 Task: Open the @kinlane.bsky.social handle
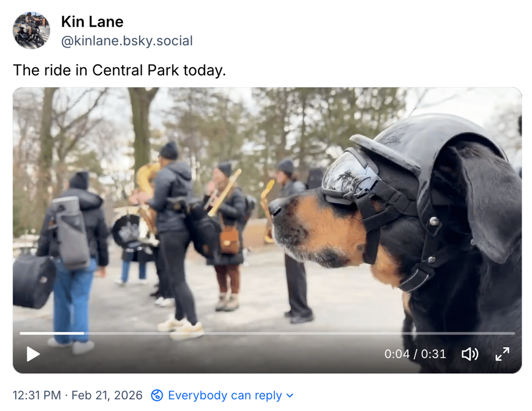(127, 40)
